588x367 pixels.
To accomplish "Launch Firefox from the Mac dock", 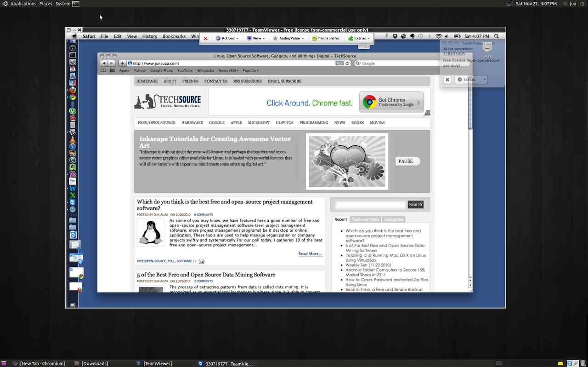I will point(73,90).
